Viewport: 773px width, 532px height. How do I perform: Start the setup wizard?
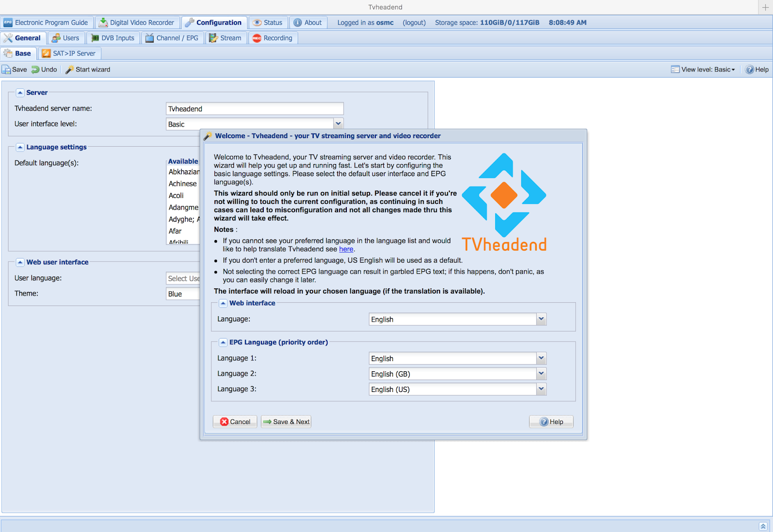tap(88, 70)
